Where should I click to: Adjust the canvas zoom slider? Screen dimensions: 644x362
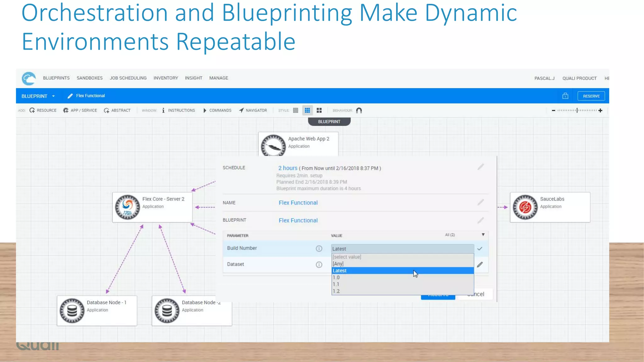(x=577, y=110)
